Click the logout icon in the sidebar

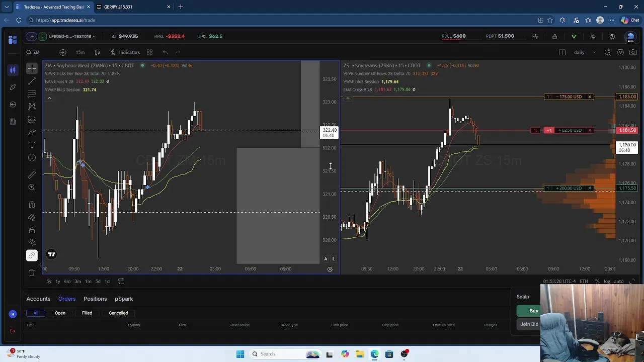point(13,331)
